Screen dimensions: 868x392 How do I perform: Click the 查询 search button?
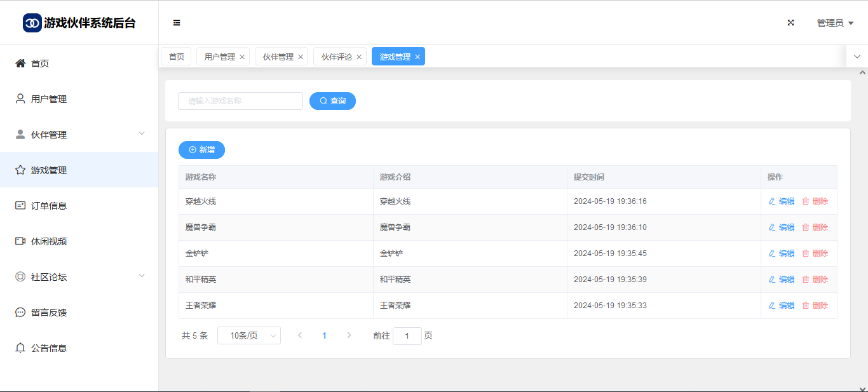click(x=332, y=101)
